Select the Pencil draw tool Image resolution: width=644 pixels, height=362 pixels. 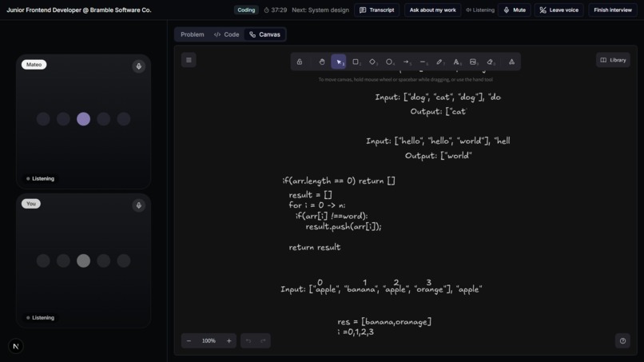point(439,62)
